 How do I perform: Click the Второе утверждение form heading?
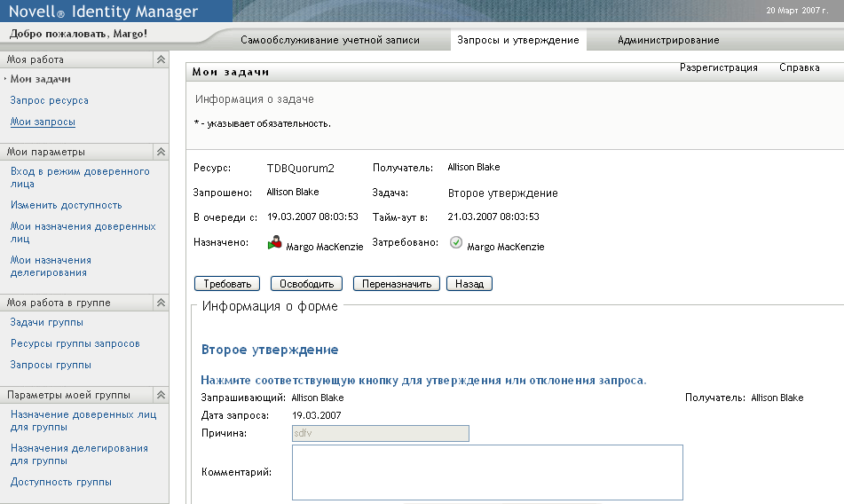point(270,350)
